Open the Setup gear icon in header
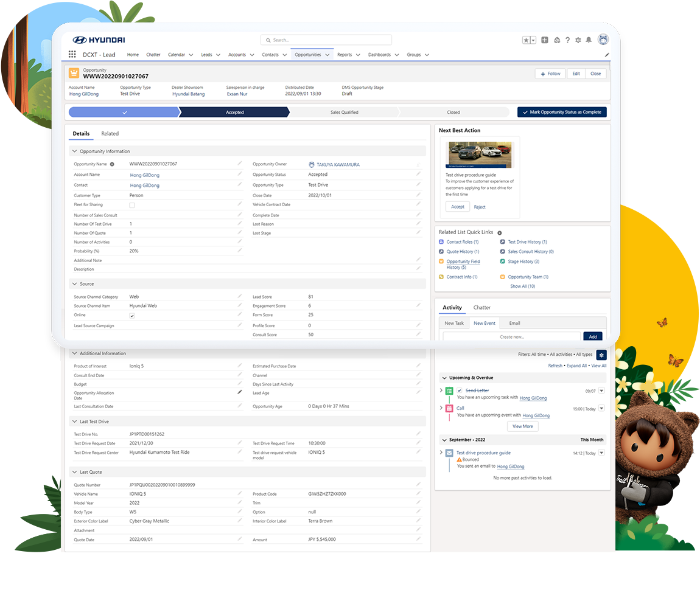 pyautogui.click(x=578, y=40)
